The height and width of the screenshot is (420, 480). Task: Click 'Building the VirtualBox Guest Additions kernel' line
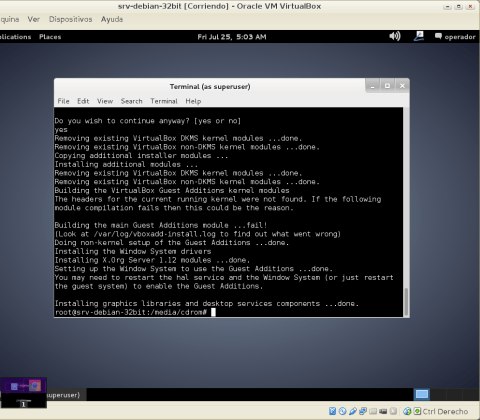coord(172,190)
